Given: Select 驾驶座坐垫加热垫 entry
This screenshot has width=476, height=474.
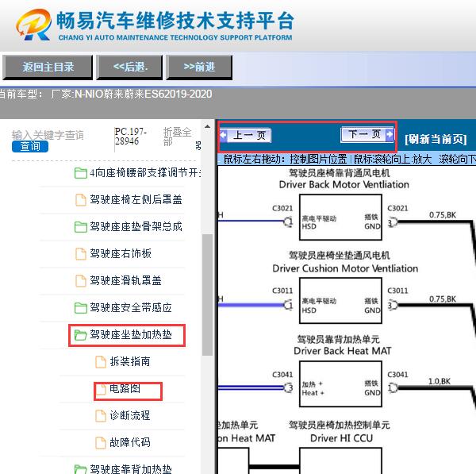Looking at the screenshot, I should pyautogui.click(x=131, y=334).
